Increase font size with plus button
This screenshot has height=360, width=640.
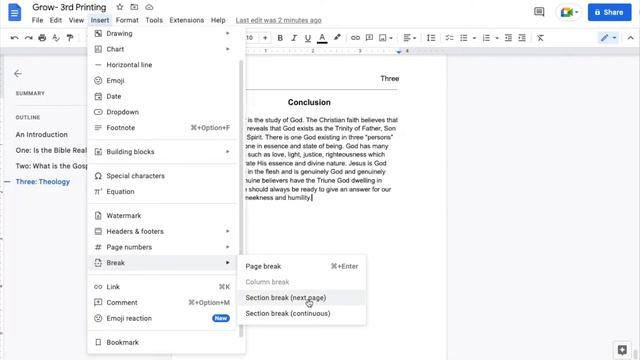click(265, 38)
